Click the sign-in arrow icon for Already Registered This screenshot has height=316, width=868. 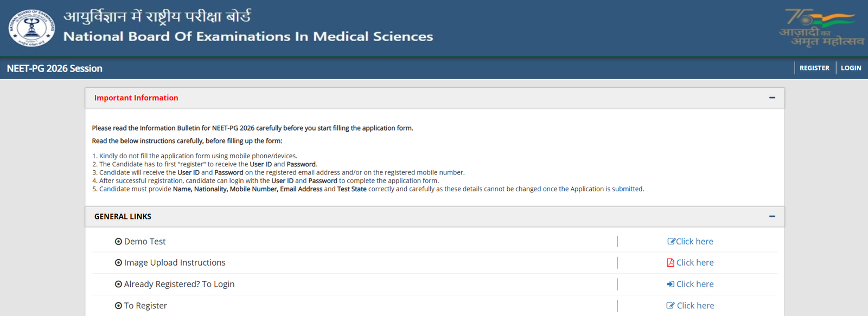(x=671, y=284)
